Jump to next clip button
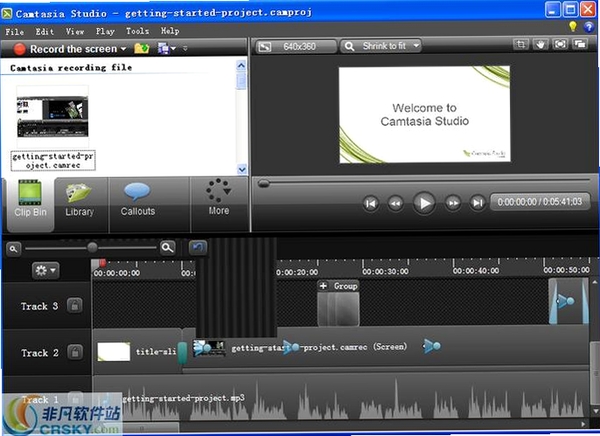The height and width of the screenshot is (436, 600). tap(478, 203)
